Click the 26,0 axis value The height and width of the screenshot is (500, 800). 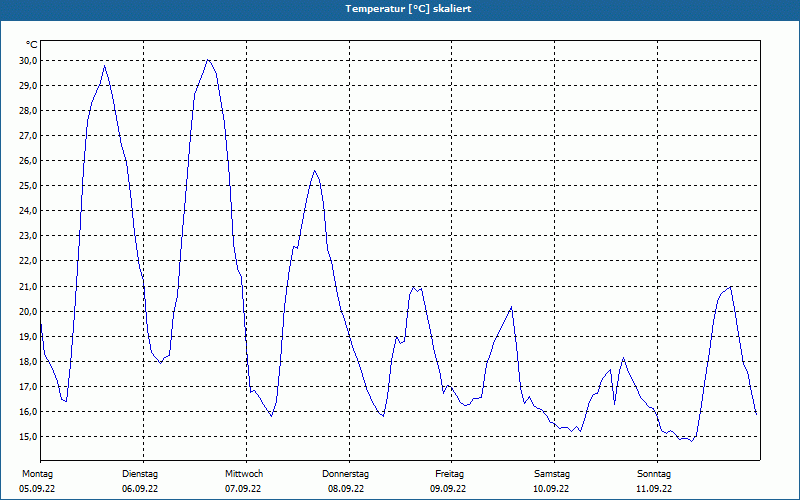[28, 161]
